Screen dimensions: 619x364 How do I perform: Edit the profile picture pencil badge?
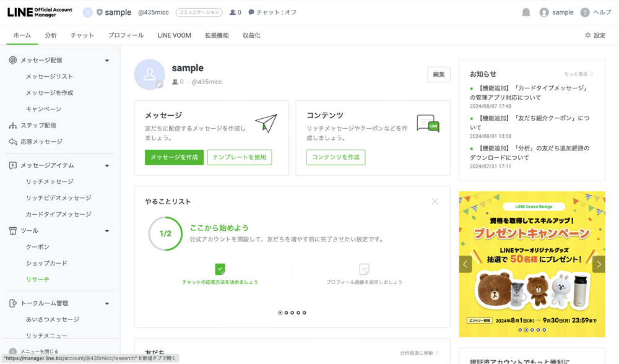pyautogui.click(x=159, y=84)
